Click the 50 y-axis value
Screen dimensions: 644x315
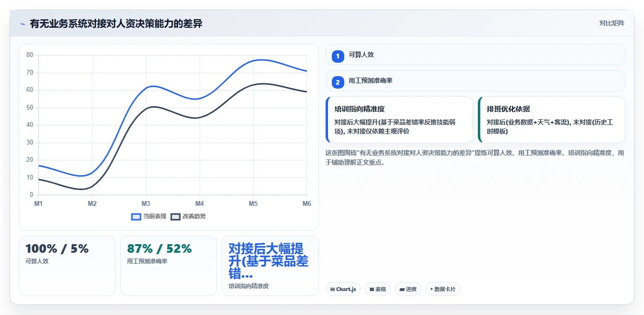pos(30,108)
